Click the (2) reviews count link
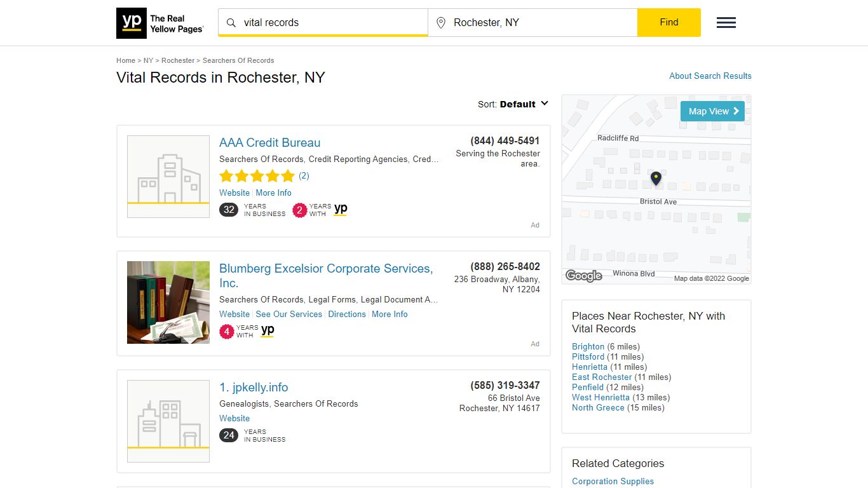 click(304, 175)
